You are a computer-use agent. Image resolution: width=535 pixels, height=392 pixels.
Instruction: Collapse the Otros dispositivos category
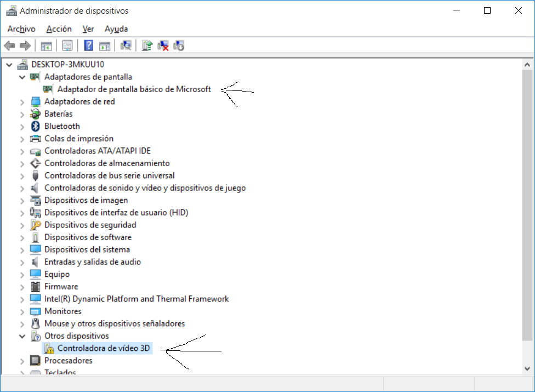(x=22, y=336)
